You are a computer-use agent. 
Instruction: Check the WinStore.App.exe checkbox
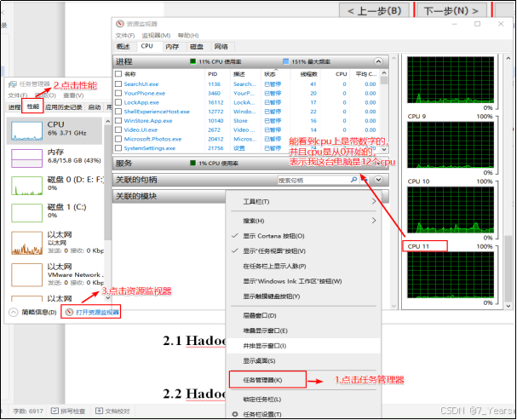pos(118,121)
